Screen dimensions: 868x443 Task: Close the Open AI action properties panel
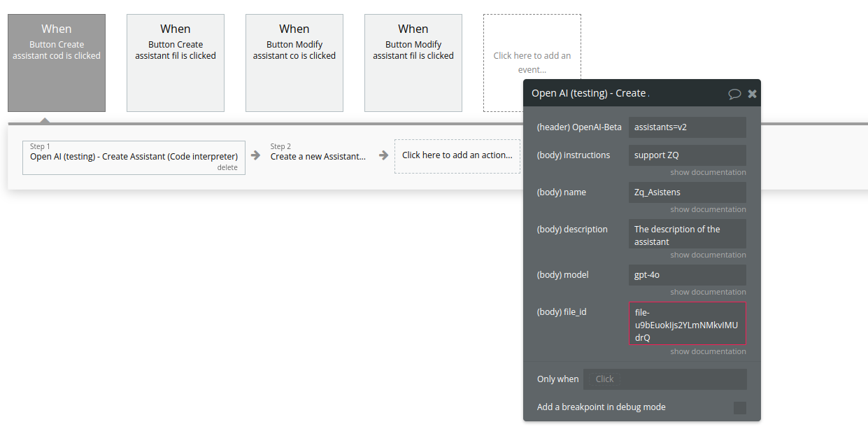coord(753,94)
